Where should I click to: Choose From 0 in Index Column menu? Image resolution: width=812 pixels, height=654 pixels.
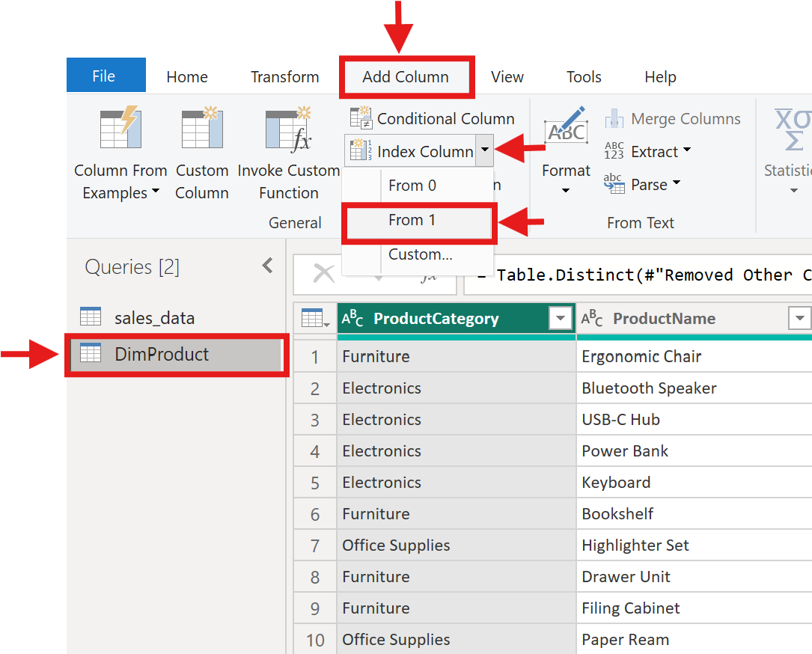[418, 186]
